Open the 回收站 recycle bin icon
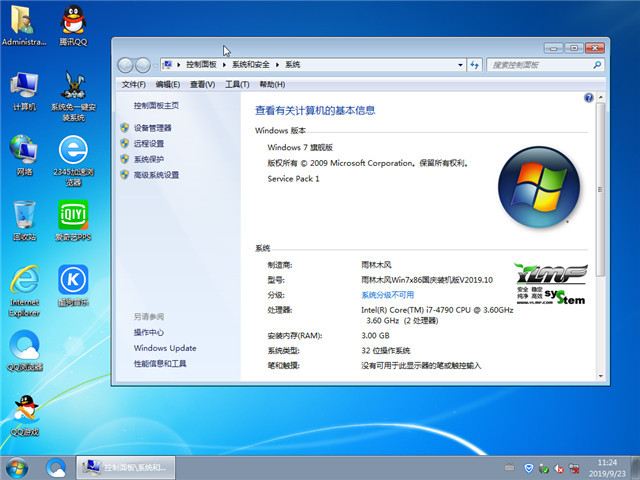 tap(24, 220)
